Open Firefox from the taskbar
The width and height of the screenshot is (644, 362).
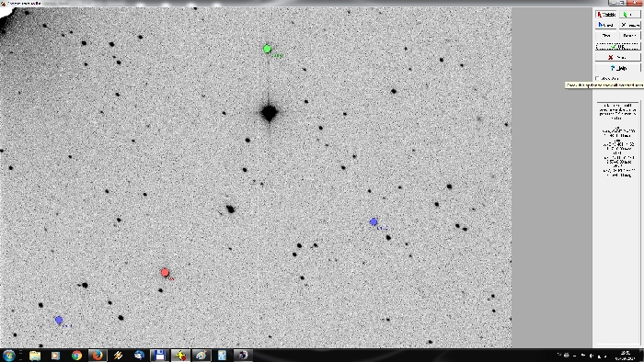pyautogui.click(x=98, y=355)
